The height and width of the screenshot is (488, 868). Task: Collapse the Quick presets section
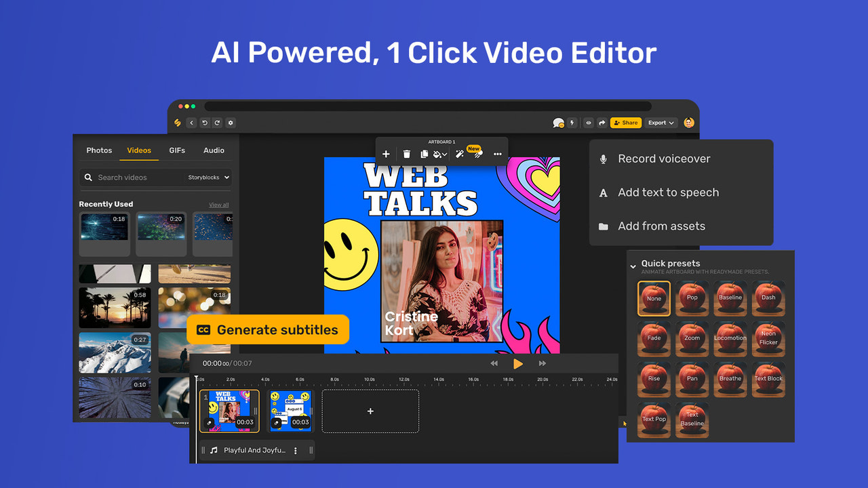click(633, 266)
